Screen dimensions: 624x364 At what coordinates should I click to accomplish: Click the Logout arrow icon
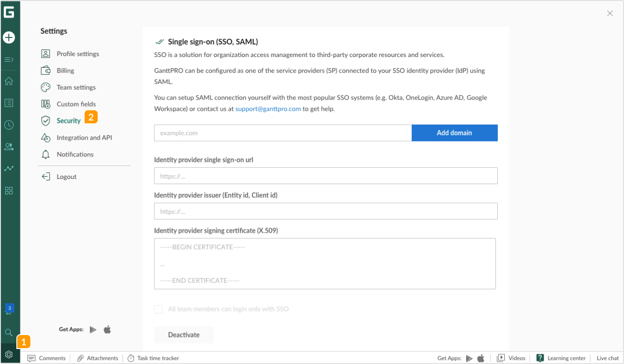point(45,177)
